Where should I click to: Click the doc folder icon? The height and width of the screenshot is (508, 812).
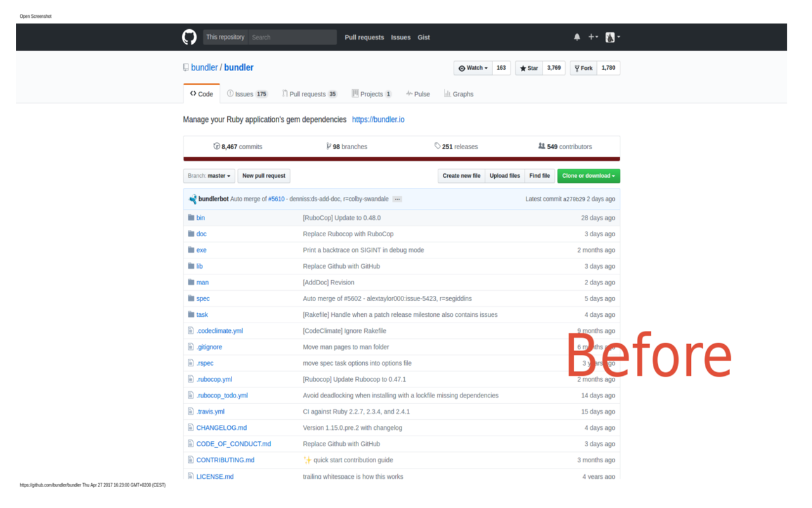[x=191, y=234]
